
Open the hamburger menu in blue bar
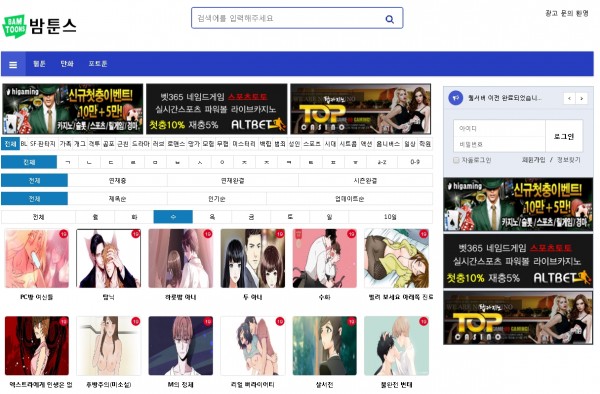click(13, 64)
